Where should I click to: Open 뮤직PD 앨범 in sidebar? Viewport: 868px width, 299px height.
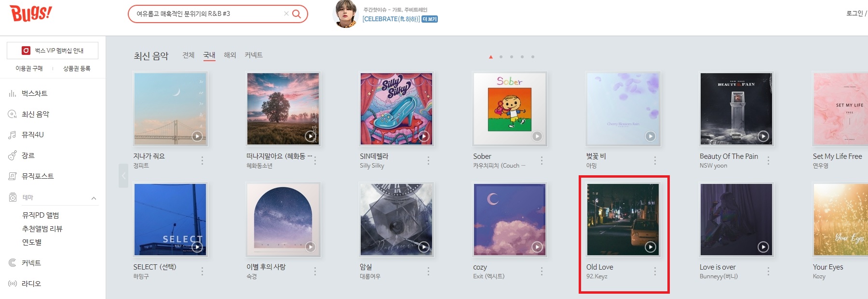pyautogui.click(x=41, y=215)
